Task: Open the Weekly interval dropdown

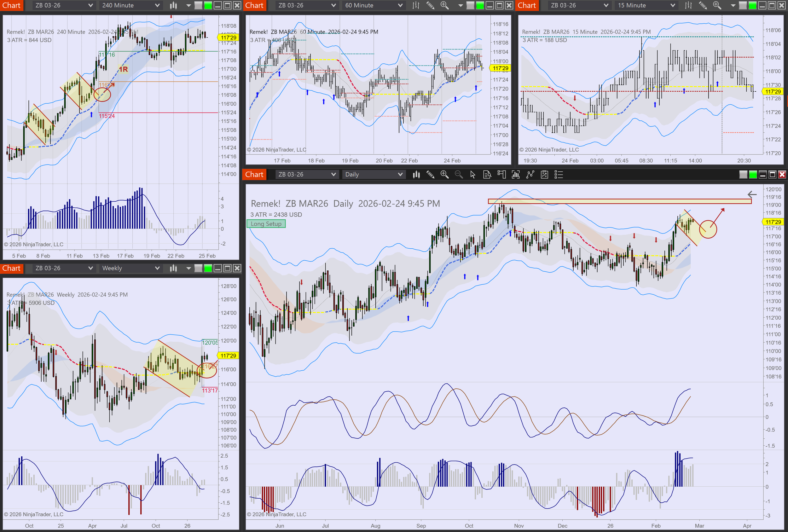Action: coord(157,268)
